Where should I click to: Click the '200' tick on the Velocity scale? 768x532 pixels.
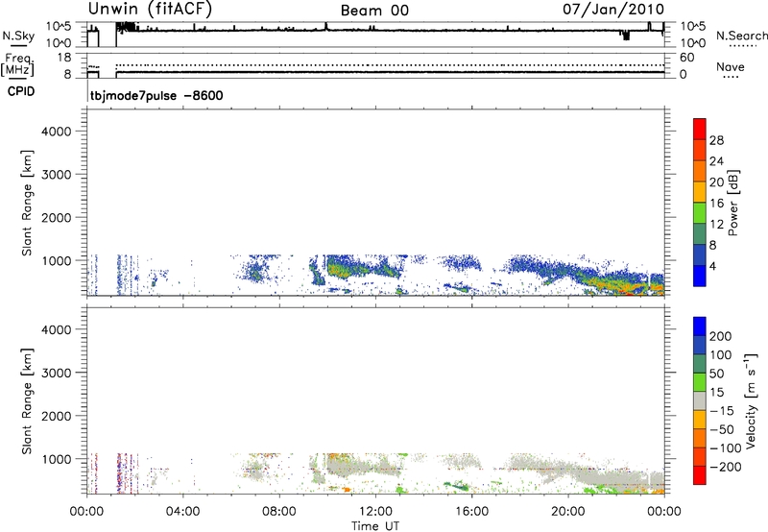pyautogui.click(x=721, y=336)
